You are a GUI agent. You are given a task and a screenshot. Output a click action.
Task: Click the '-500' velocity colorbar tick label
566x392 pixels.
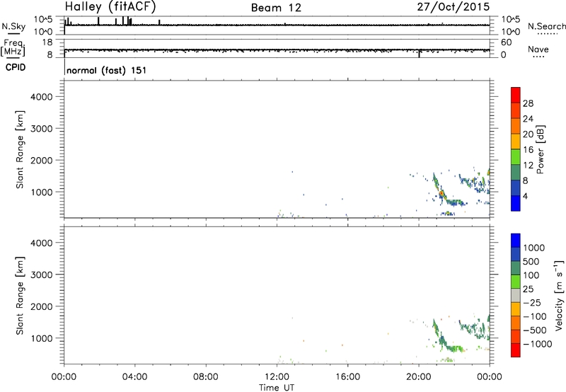coord(535,330)
